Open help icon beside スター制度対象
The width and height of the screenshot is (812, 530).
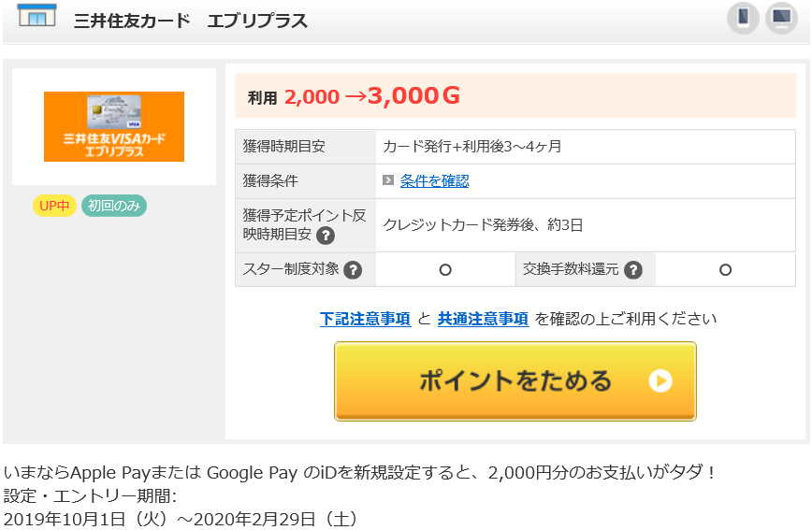353,269
